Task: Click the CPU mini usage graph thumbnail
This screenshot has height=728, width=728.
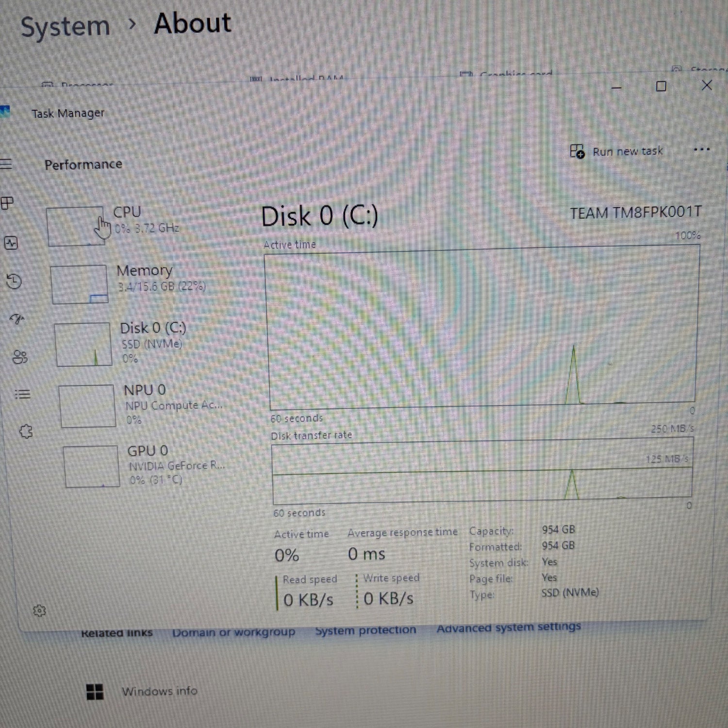Action: coord(76,226)
